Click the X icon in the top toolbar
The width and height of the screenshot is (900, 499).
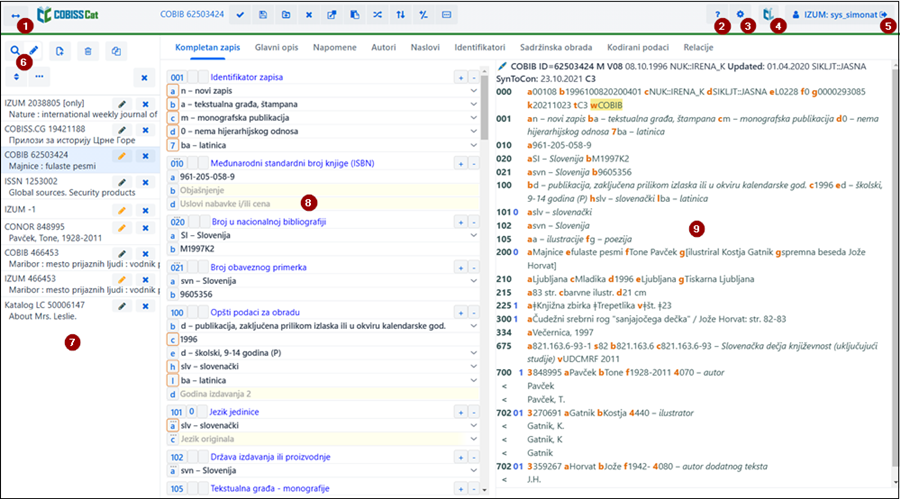click(x=309, y=15)
